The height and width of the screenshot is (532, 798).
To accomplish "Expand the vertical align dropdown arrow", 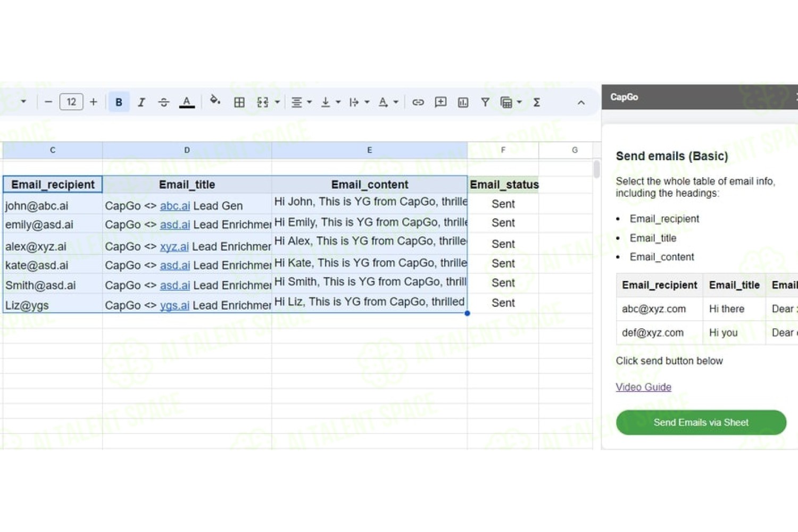I will click(x=338, y=102).
